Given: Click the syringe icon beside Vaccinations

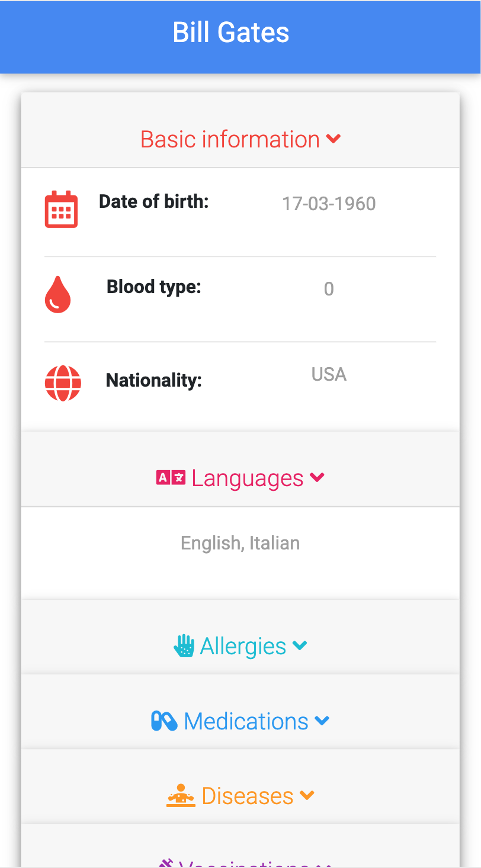Looking at the screenshot, I should click(166, 863).
